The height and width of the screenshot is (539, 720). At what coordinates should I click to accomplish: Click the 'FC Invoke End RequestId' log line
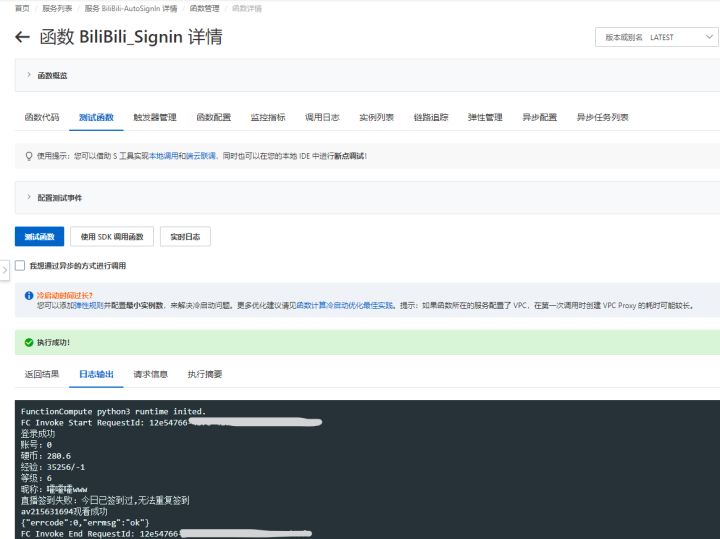click(166, 533)
